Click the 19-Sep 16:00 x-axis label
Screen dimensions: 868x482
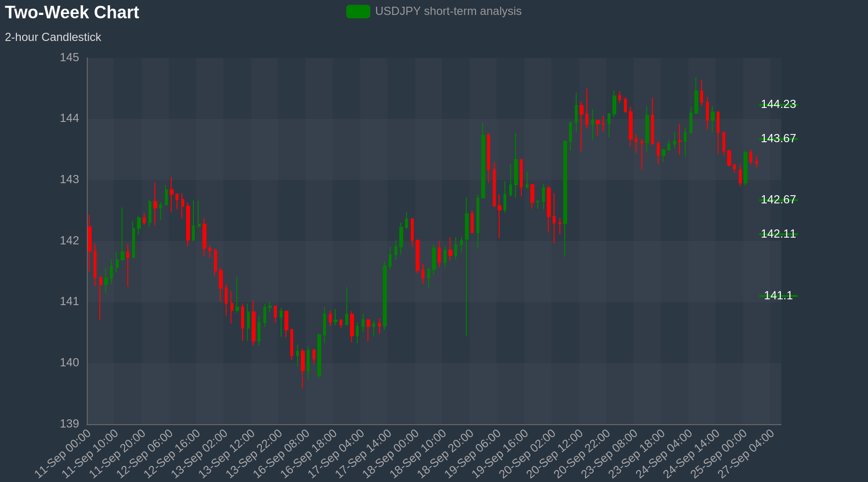501,454
